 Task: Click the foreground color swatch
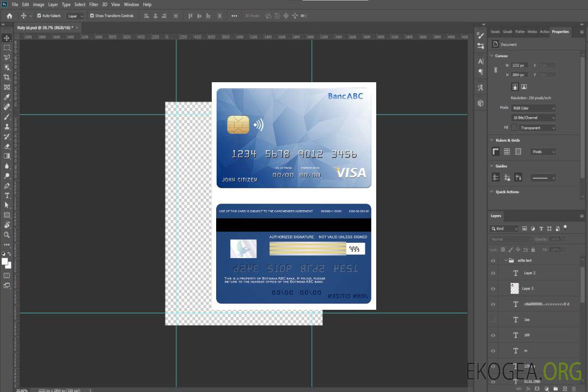pos(5,262)
